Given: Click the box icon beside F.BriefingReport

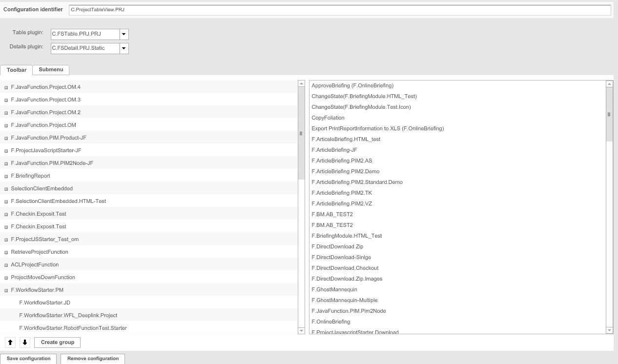Looking at the screenshot, I should 5,176.
